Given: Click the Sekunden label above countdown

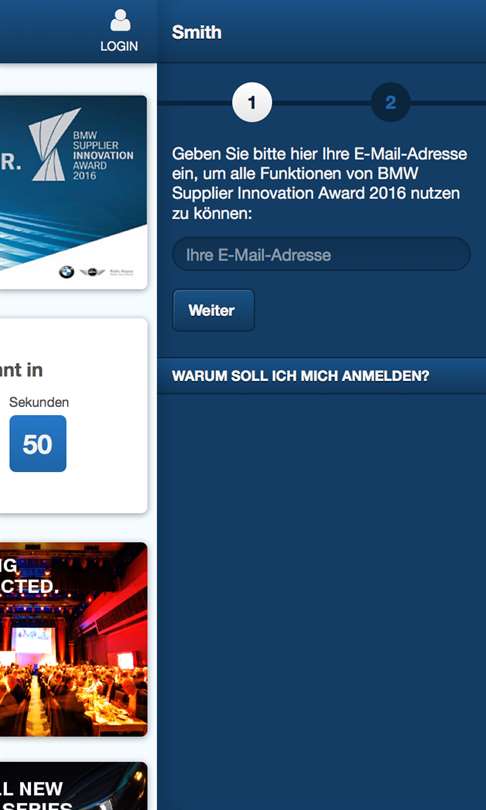Looking at the screenshot, I should point(39,402).
